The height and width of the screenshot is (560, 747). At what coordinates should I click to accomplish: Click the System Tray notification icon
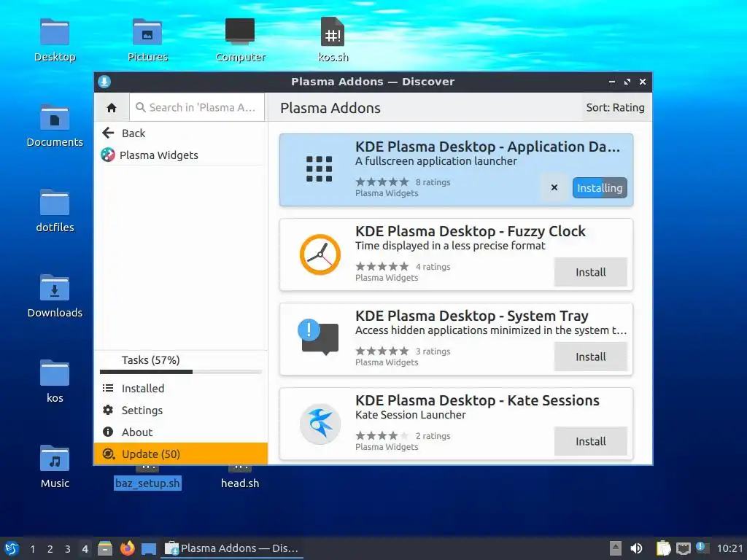click(x=318, y=337)
